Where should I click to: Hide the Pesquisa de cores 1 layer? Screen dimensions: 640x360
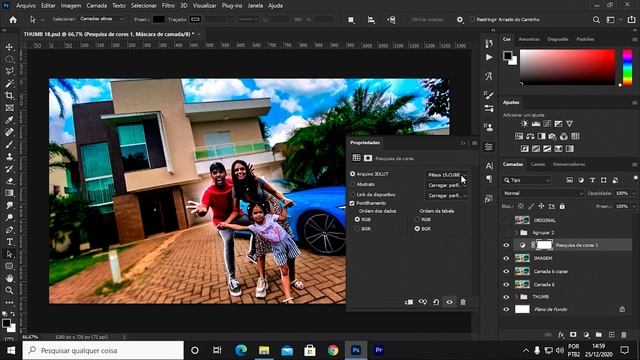point(506,245)
